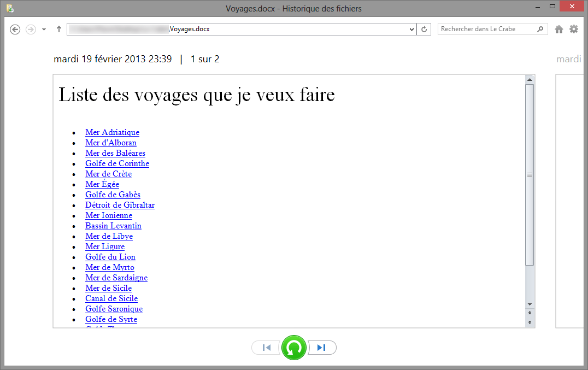
Task: Expand the address bar history dropdown
Action: point(411,30)
